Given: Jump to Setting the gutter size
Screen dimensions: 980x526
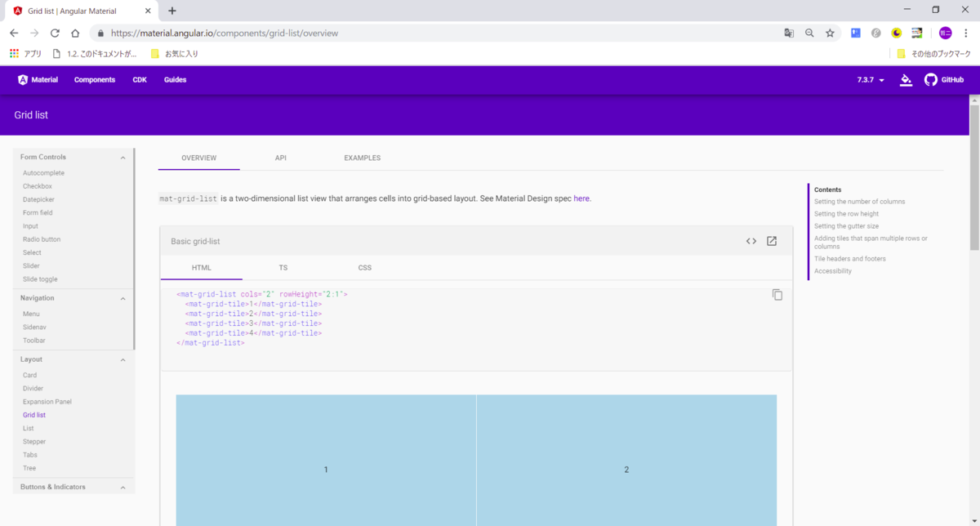Looking at the screenshot, I should [x=846, y=226].
